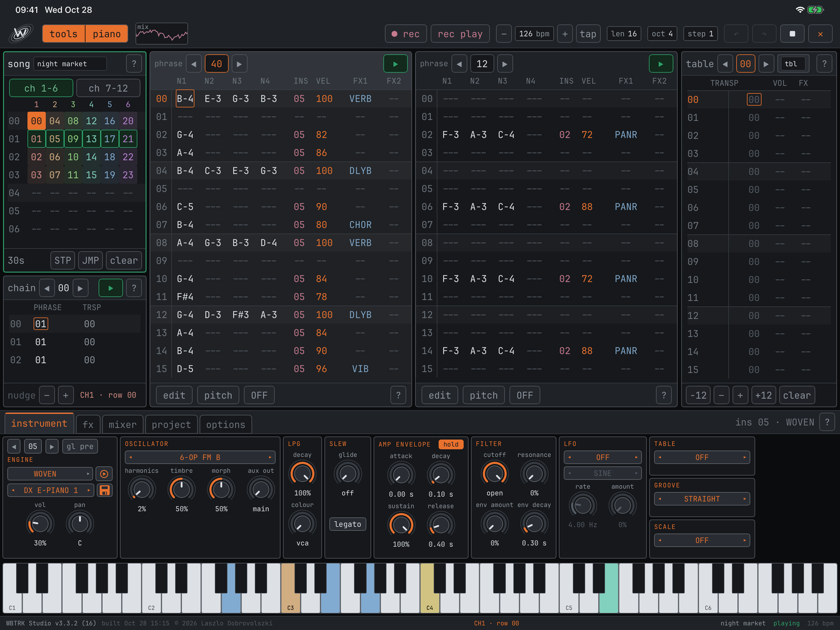Click the engine preview play circle icon
The height and width of the screenshot is (630, 840).
[104, 474]
